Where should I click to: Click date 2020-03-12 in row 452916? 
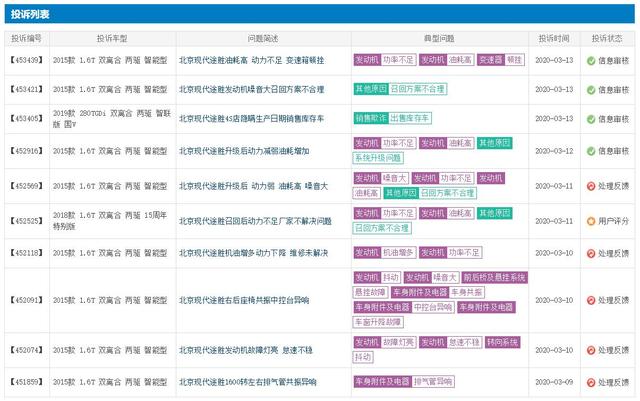[554, 151]
